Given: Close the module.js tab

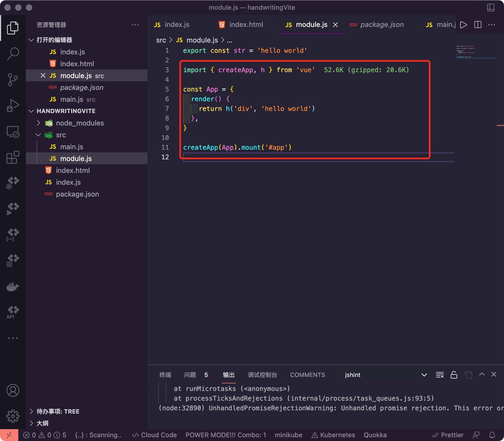Looking at the screenshot, I should tap(335, 25).
